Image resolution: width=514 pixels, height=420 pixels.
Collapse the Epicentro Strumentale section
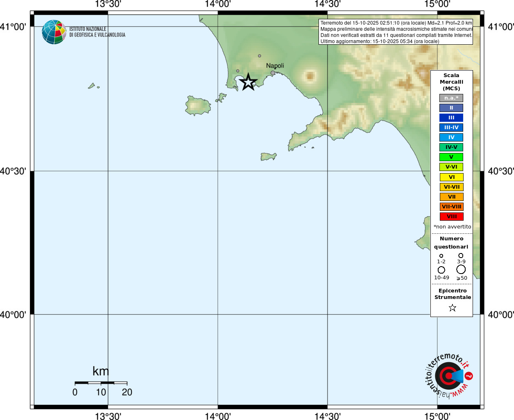coord(452,294)
